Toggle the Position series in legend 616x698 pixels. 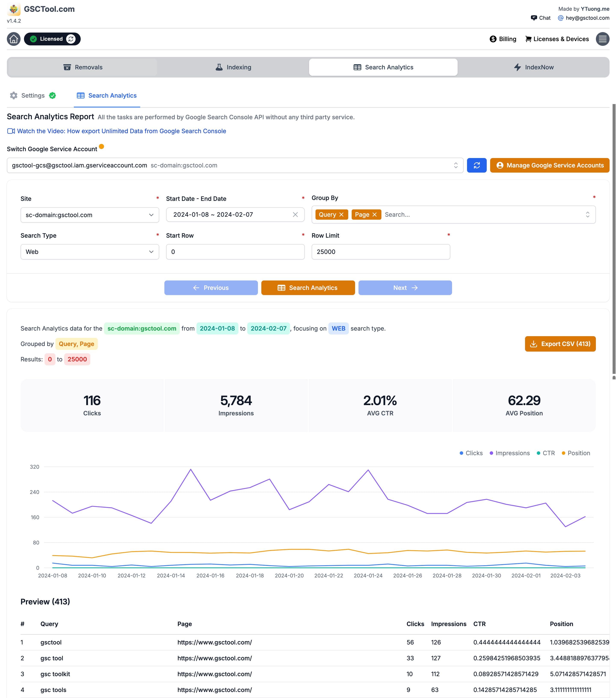coord(576,453)
